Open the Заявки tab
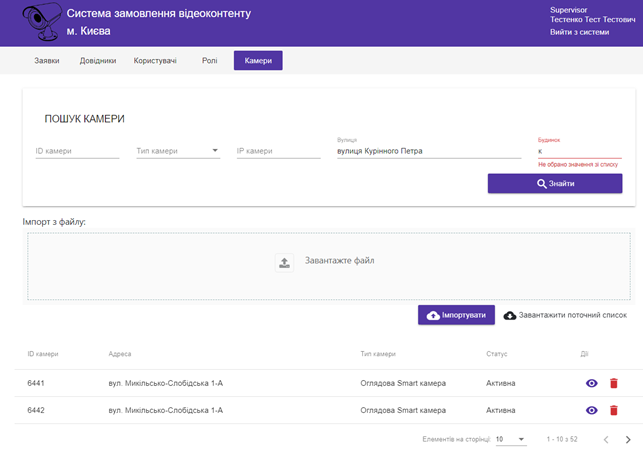This screenshot has width=643, height=454. click(46, 61)
